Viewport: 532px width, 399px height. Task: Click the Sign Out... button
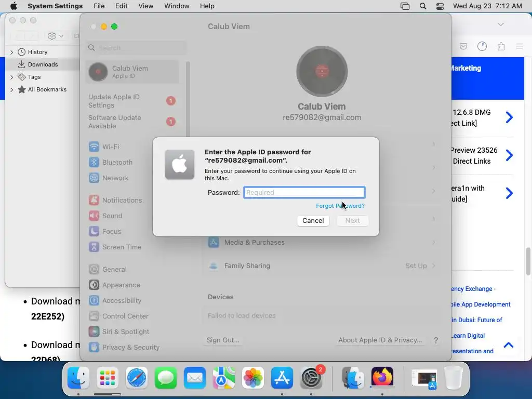click(x=223, y=340)
